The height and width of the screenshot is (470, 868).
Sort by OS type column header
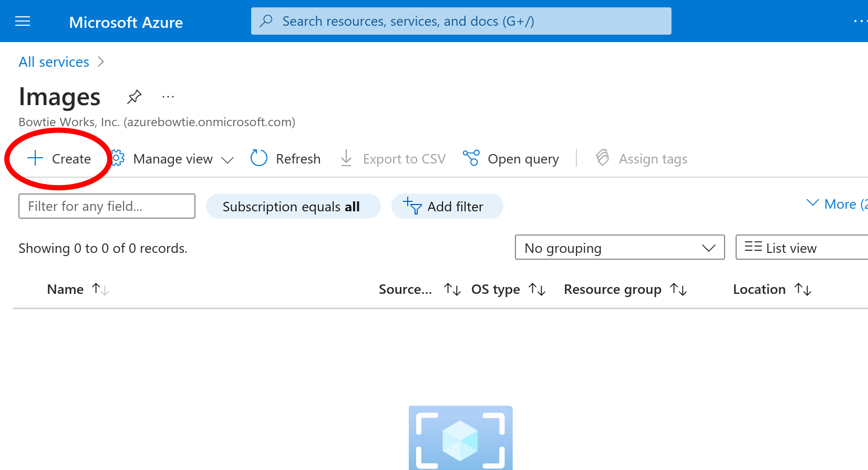click(495, 289)
